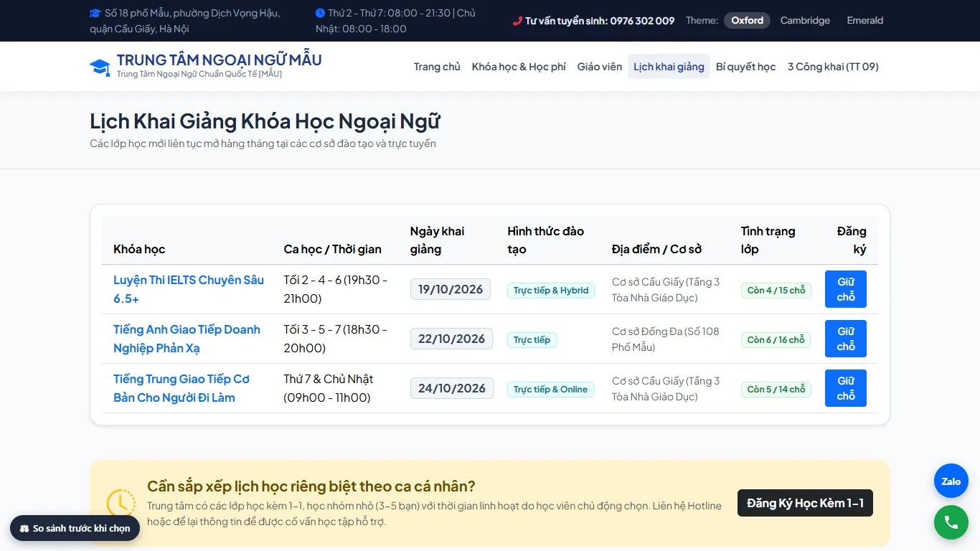Switch to the Emerald theme

[864, 21]
